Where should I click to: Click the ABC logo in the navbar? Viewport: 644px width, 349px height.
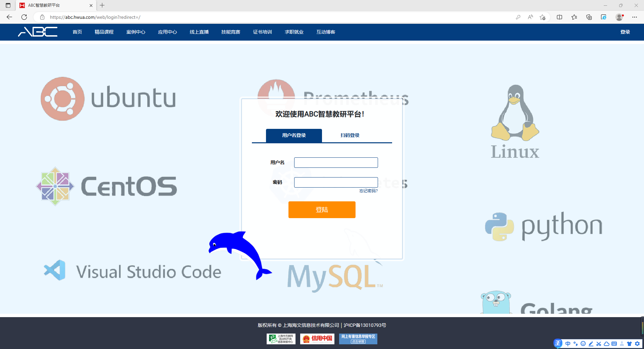[x=38, y=32]
